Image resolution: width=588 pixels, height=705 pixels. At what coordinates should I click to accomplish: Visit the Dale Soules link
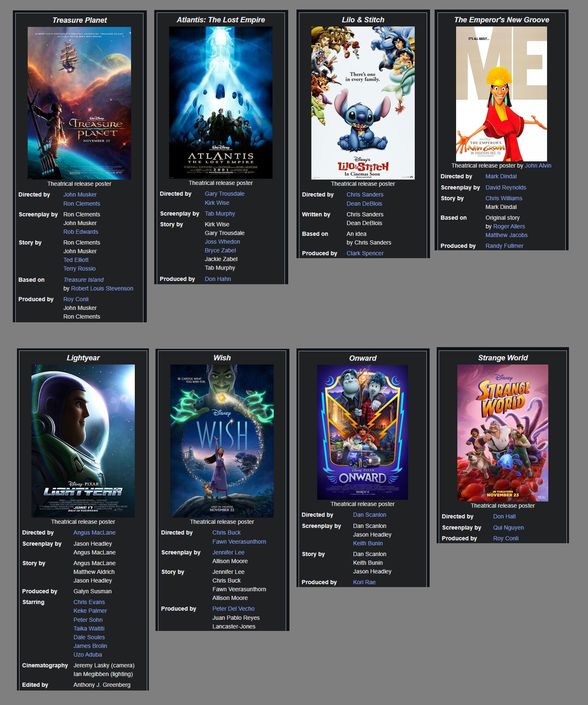(89, 637)
